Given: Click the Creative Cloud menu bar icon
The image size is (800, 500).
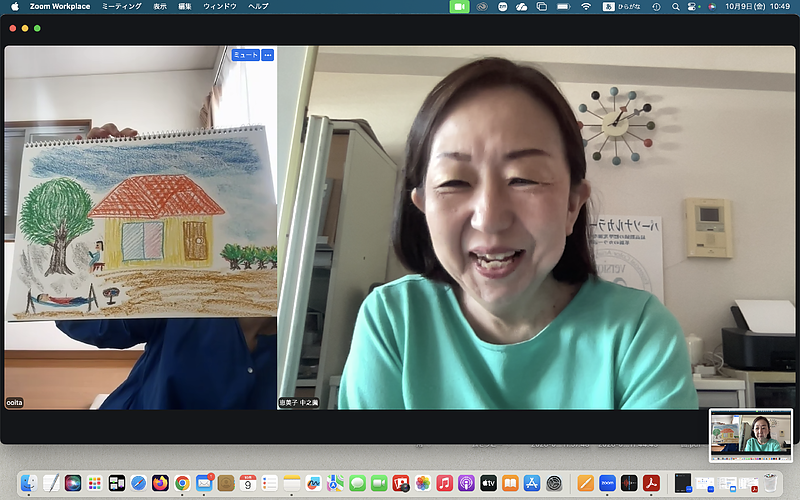Looking at the screenshot, I should pos(482,7).
